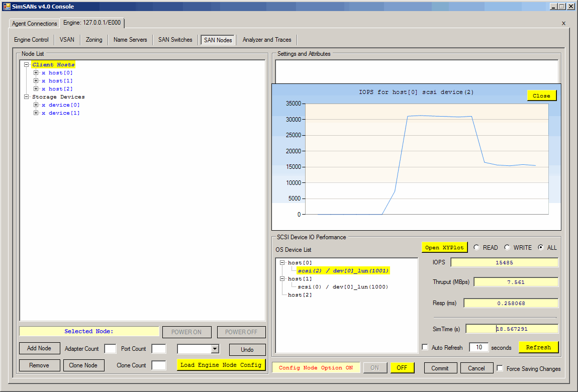
Task: Check Force Saving Changes option
Action: pos(500,368)
